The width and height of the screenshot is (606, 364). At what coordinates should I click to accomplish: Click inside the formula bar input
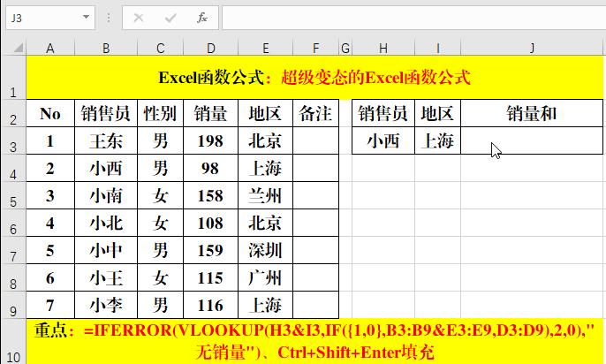(x=413, y=18)
